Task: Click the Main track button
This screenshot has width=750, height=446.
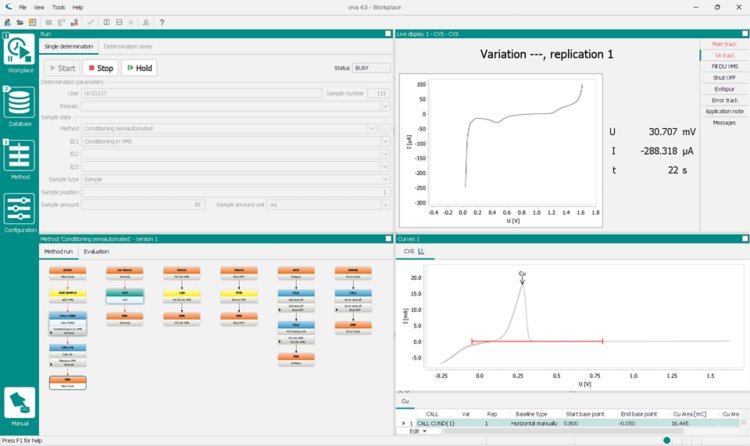Action: 724,44
